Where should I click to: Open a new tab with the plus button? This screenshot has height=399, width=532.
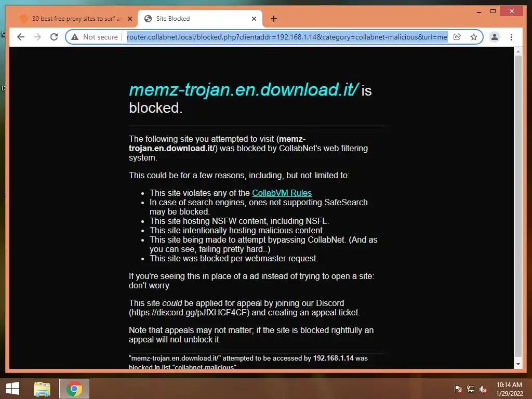274,19
